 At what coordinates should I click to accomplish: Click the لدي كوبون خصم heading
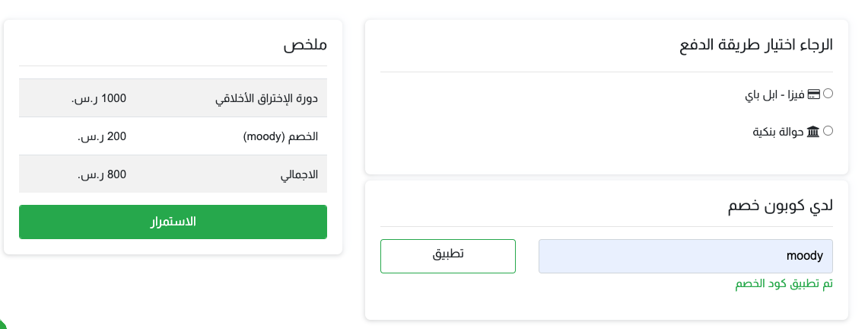pos(780,206)
